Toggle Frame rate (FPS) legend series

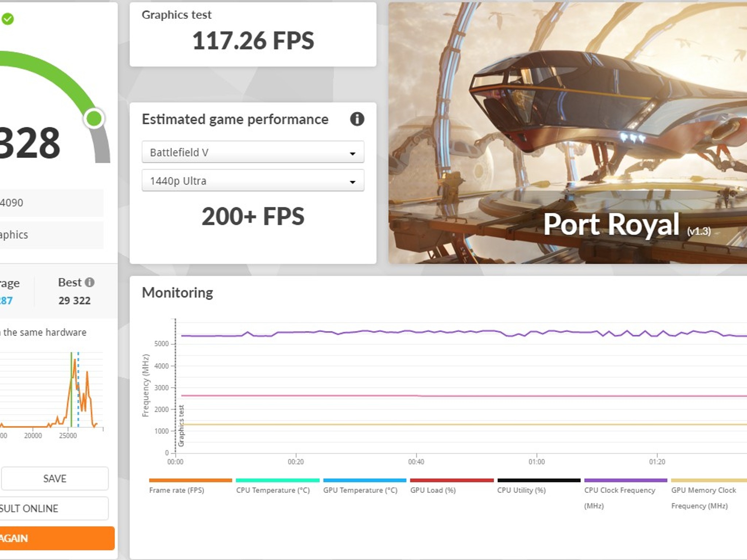tap(190, 486)
